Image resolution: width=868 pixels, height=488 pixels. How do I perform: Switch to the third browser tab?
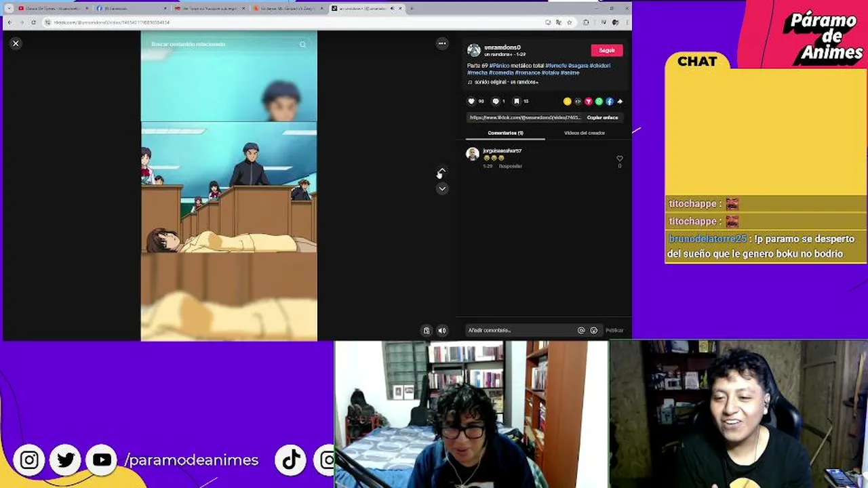(x=209, y=9)
